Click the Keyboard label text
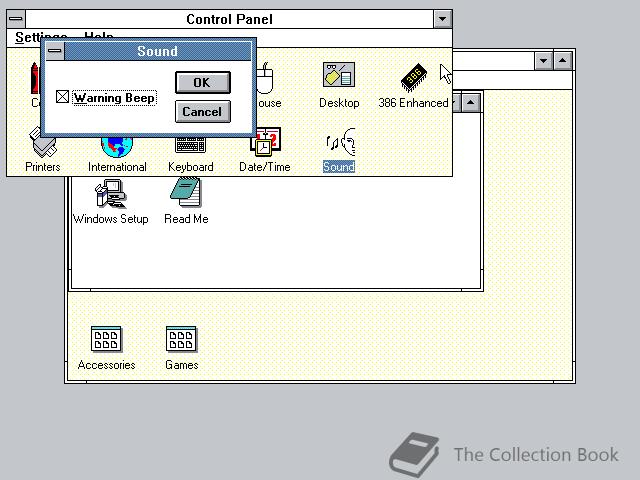Viewport: 640px width, 480px height. [x=191, y=167]
